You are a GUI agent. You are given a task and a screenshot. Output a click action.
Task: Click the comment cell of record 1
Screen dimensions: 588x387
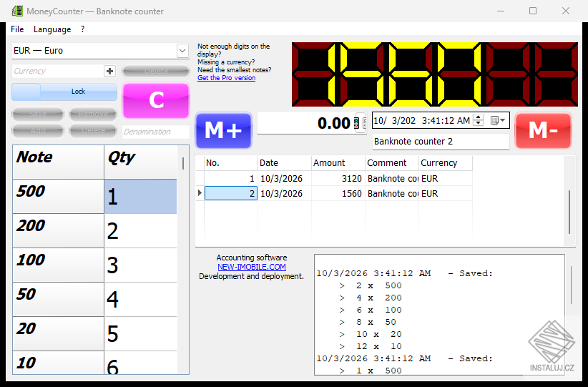tap(392, 179)
